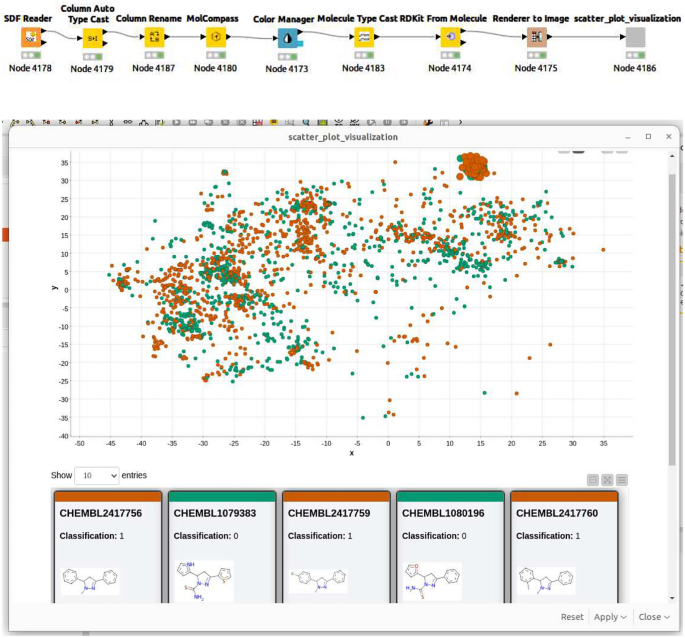
Task: Click the MolCompass node icon
Action: (216, 38)
